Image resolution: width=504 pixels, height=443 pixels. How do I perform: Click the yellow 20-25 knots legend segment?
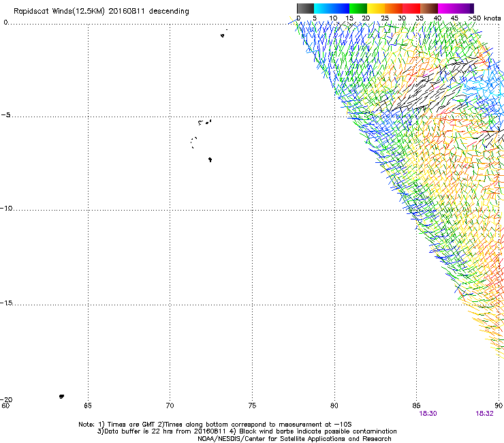click(376, 8)
